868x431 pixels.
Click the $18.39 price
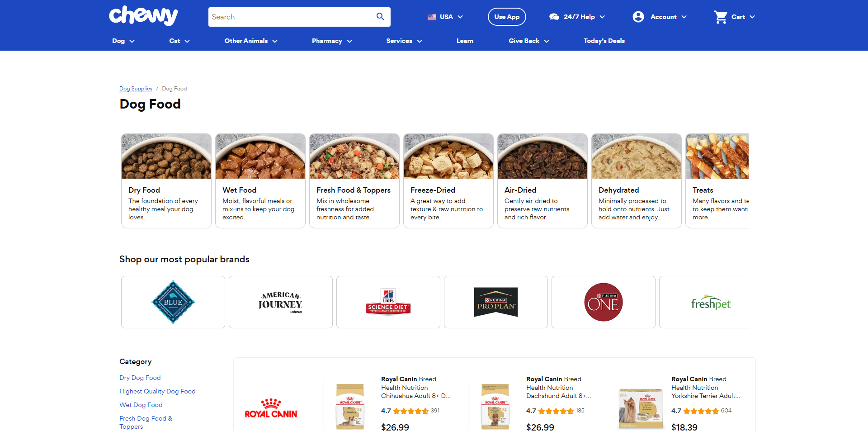[x=684, y=427]
